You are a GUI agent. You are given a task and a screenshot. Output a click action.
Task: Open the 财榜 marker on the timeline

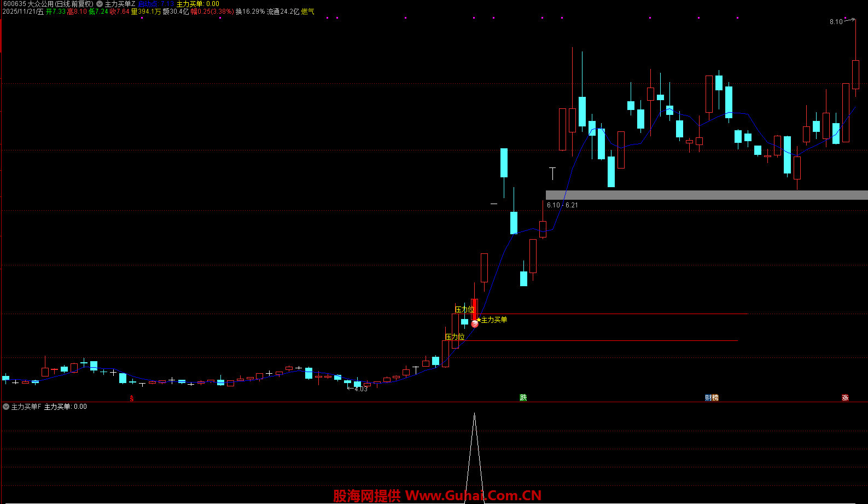point(712,398)
